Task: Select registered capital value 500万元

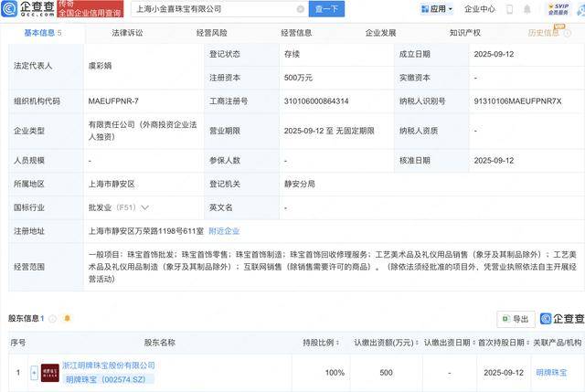Action: tap(298, 78)
